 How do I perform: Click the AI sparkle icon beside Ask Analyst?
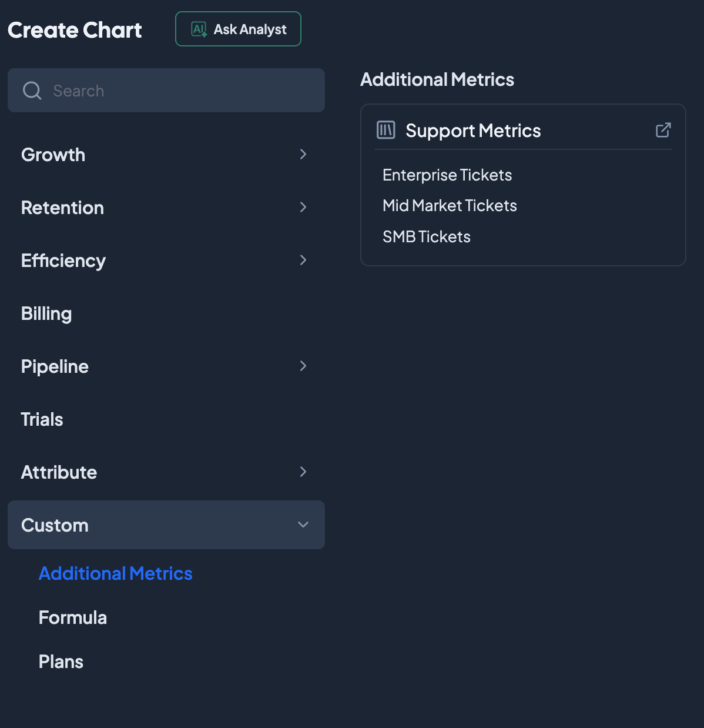click(199, 29)
